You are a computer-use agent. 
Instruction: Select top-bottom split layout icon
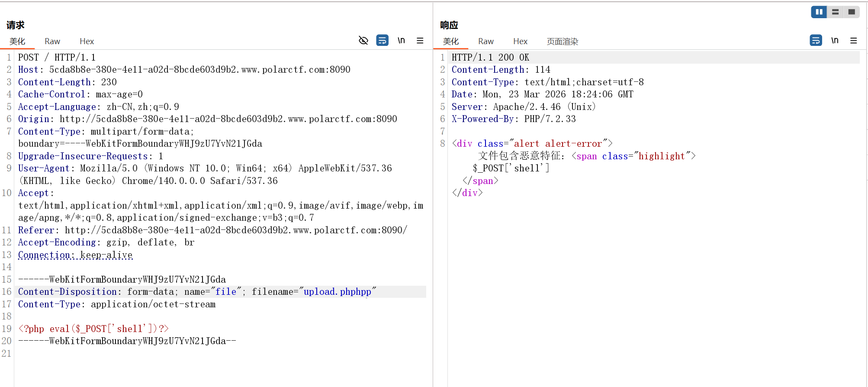tap(836, 12)
